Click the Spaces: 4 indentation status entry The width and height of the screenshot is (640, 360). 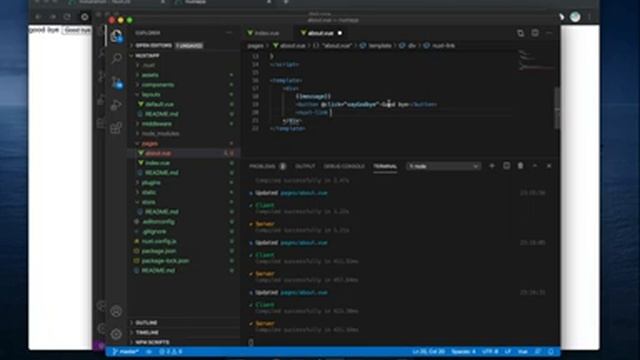(x=463, y=351)
